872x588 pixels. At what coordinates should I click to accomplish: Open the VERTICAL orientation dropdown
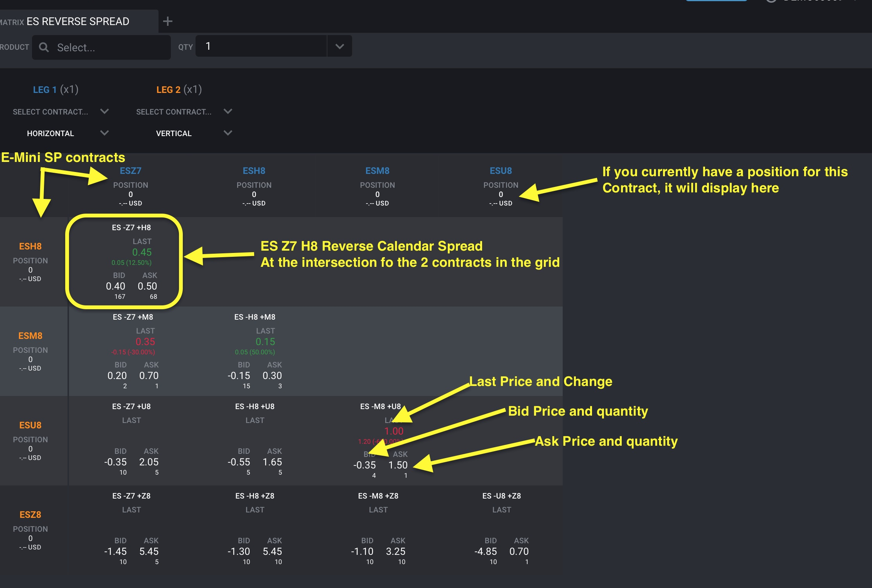228,133
